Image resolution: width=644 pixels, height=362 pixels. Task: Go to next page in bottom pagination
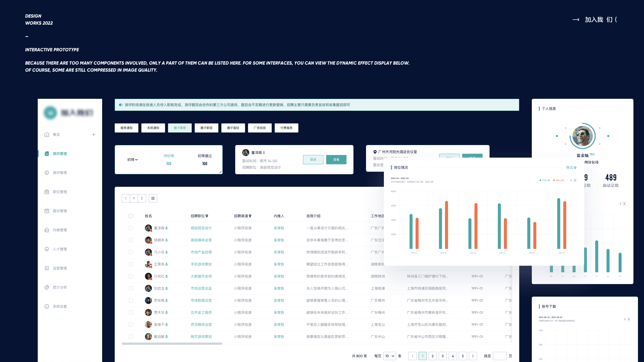click(473, 356)
